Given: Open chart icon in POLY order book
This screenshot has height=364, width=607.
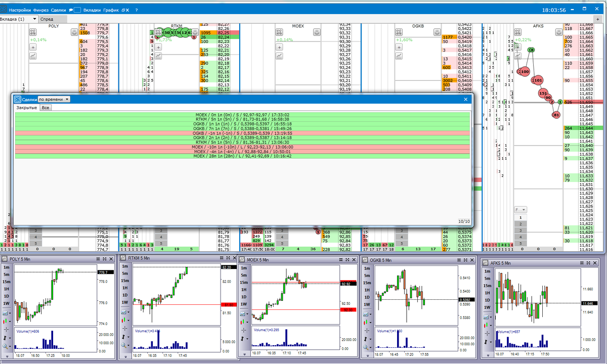Looking at the screenshot, I should [x=32, y=56].
